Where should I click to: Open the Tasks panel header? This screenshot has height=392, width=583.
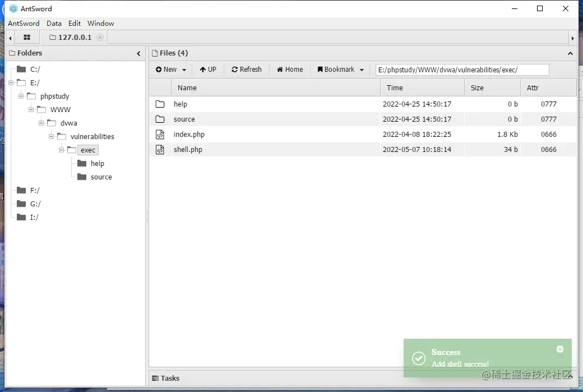pyautogui.click(x=165, y=378)
